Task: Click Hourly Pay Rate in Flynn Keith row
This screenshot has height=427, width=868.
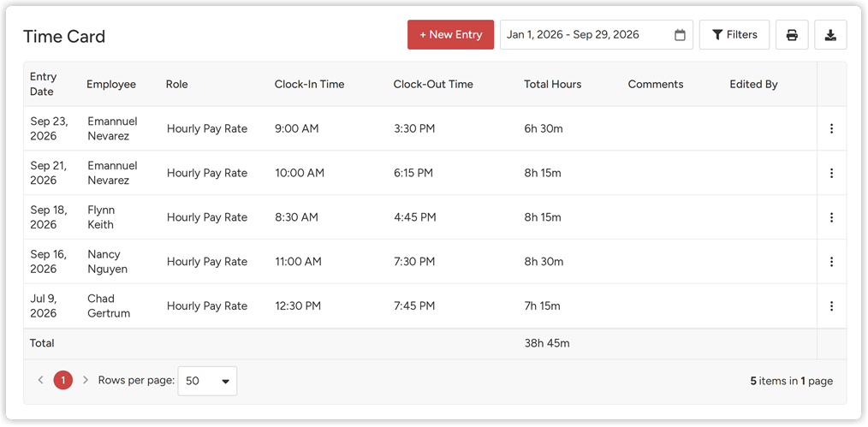Action: (207, 217)
